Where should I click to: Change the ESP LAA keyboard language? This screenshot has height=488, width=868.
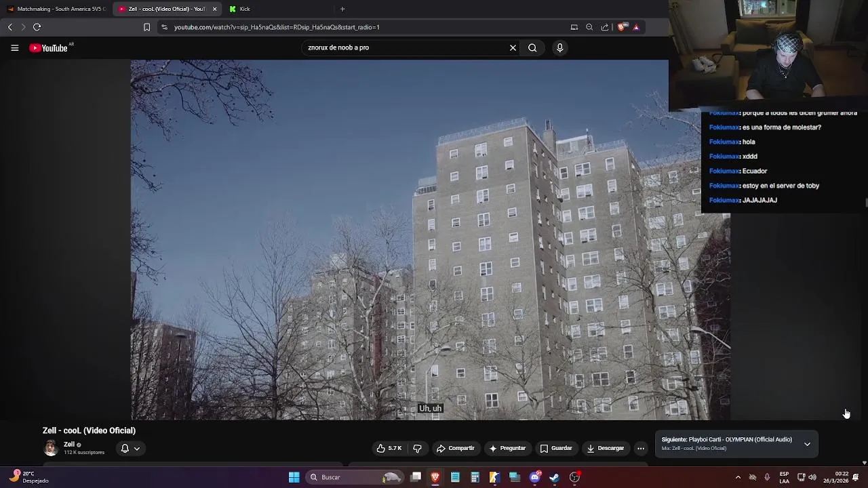tap(784, 477)
